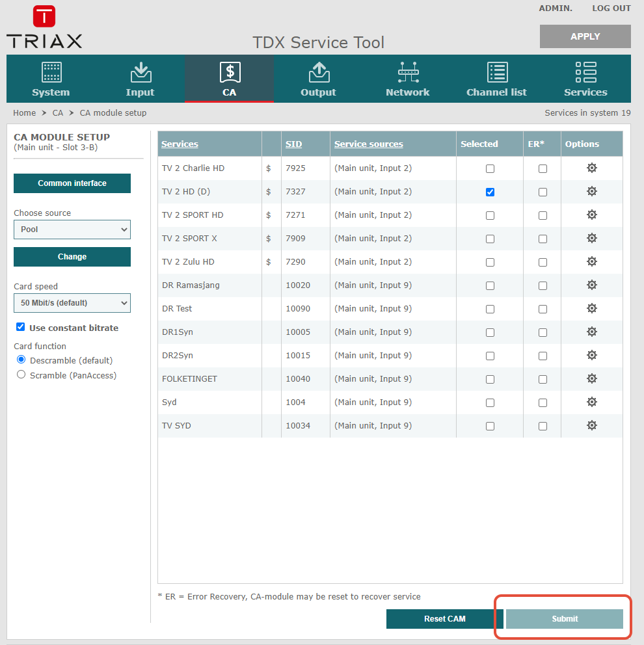Deselect TV 2 HD (D) service
The image size is (644, 645).
click(x=490, y=192)
